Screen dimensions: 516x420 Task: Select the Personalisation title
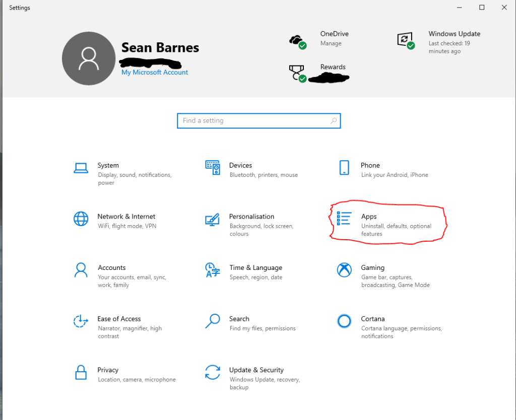coord(251,217)
